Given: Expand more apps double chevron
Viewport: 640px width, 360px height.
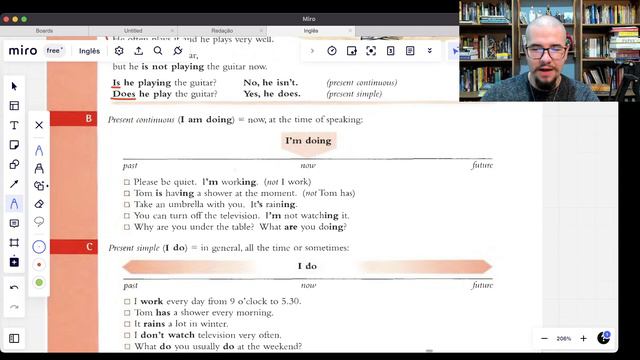Looking at the screenshot, I should pos(430,51).
